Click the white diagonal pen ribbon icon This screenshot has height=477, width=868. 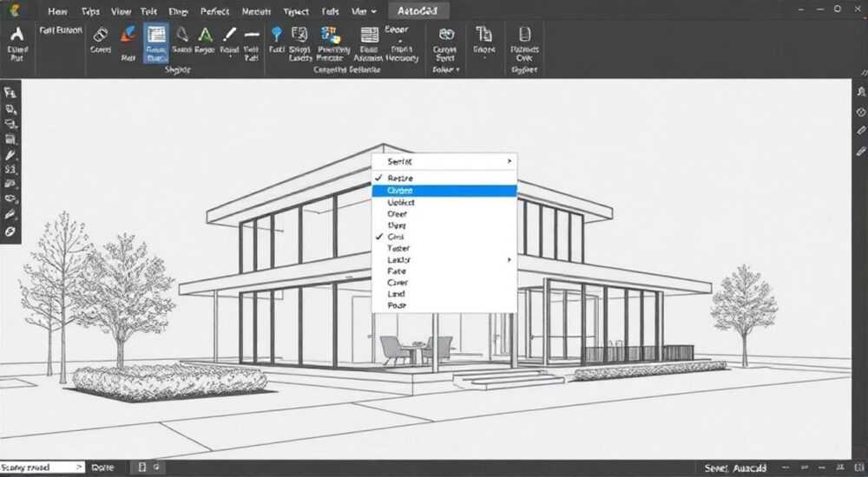(229, 35)
